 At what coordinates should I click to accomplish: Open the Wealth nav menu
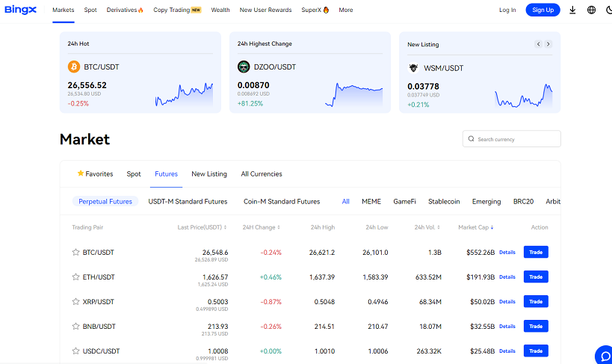tap(220, 10)
